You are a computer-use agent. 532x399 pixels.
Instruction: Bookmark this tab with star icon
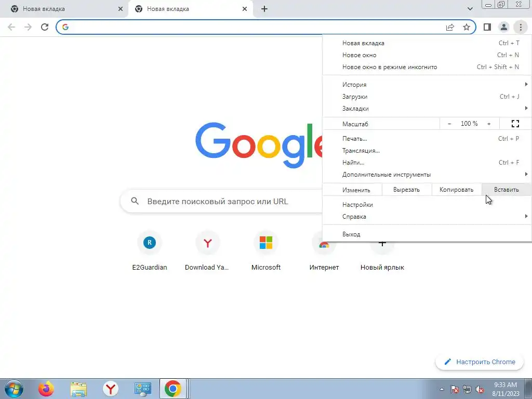pos(467,27)
